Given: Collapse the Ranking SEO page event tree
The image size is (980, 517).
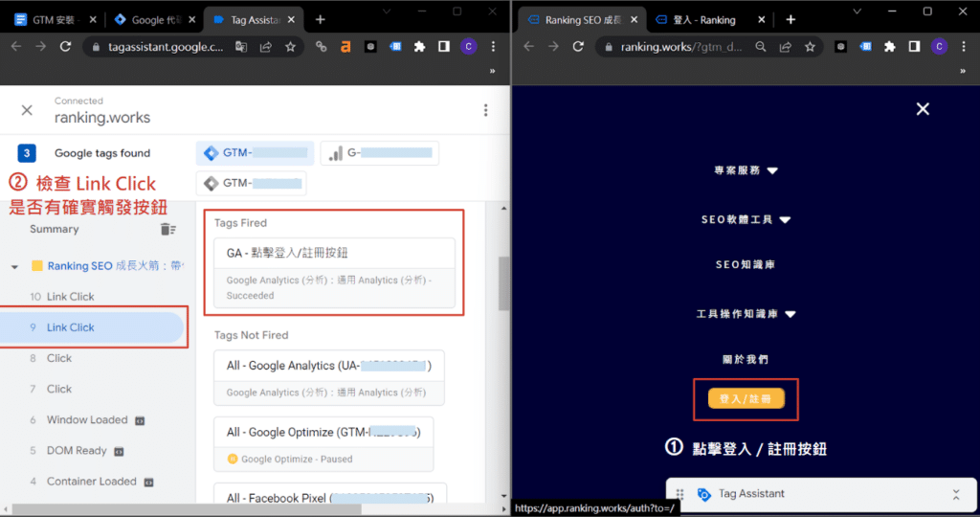Looking at the screenshot, I should pyautogui.click(x=14, y=266).
